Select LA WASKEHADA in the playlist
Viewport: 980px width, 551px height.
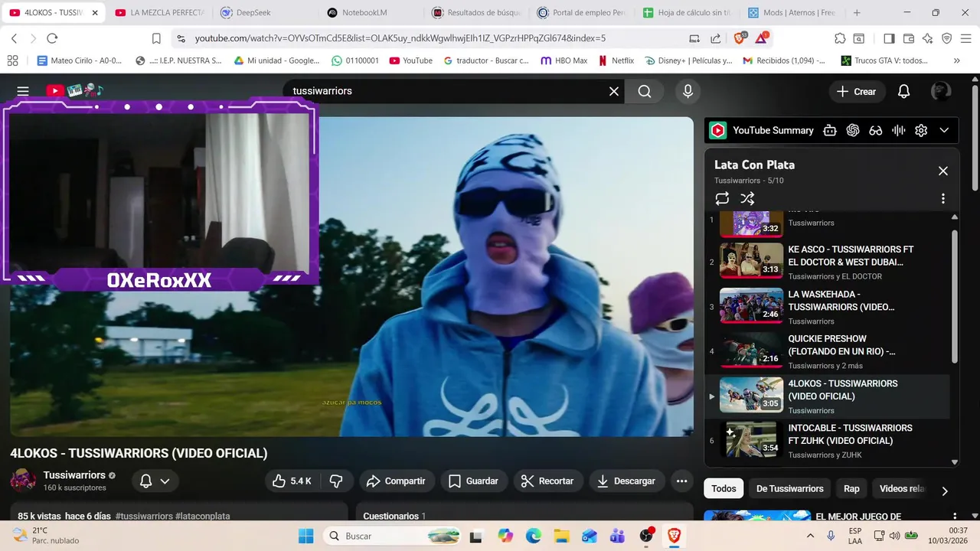click(x=827, y=306)
